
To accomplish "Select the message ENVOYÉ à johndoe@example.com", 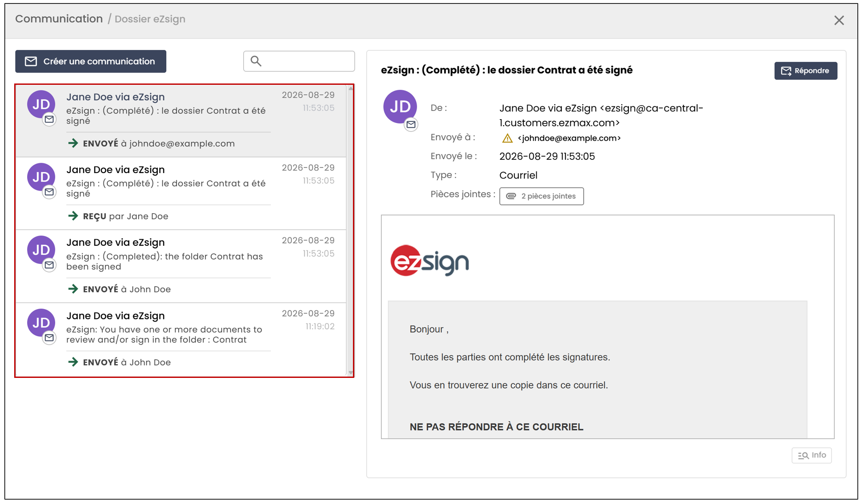I will [181, 121].
